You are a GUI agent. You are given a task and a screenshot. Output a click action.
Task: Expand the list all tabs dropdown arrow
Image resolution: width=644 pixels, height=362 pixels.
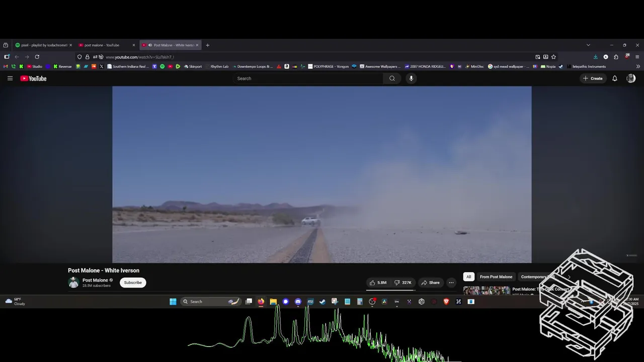588,45
